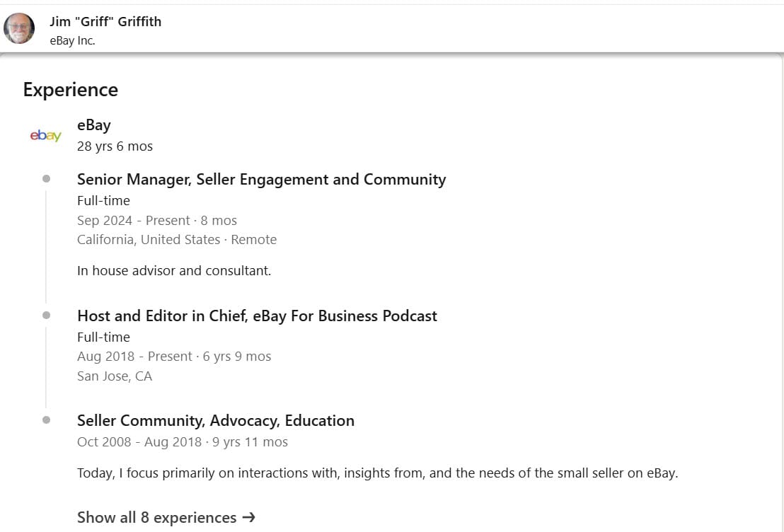Click timeline dot for Seller Community role
Viewport: 784px width, 532px height.
[x=46, y=420]
